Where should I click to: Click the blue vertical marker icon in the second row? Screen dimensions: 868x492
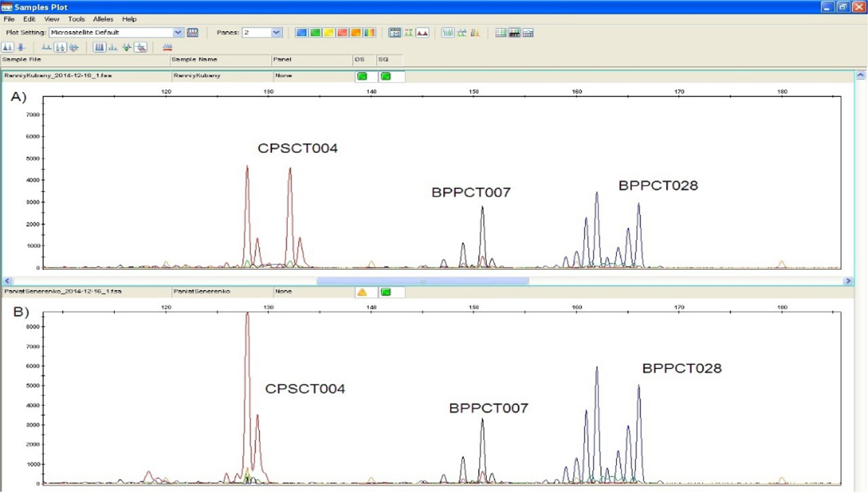click(x=21, y=47)
